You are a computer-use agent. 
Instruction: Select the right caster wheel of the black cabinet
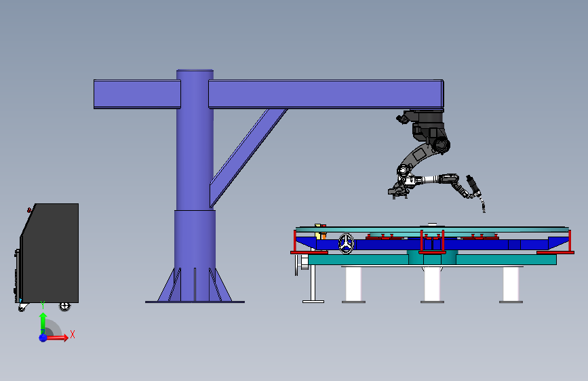64,306
